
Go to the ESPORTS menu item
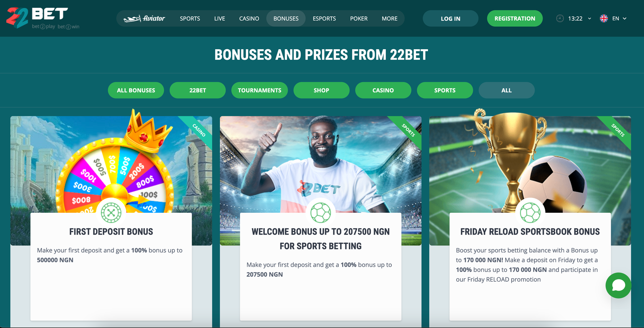324,18
